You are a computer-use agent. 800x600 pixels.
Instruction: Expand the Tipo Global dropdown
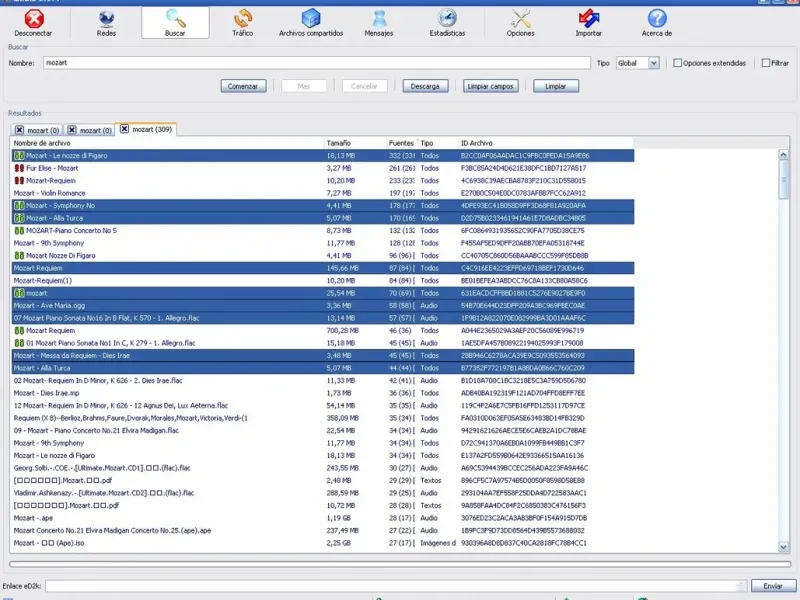click(x=654, y=63)
